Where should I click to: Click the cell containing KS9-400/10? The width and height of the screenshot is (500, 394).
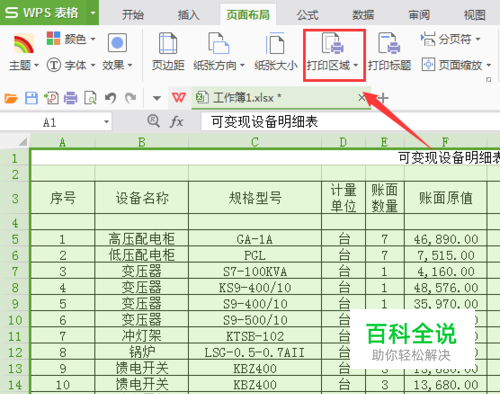(x=255, y=288)
